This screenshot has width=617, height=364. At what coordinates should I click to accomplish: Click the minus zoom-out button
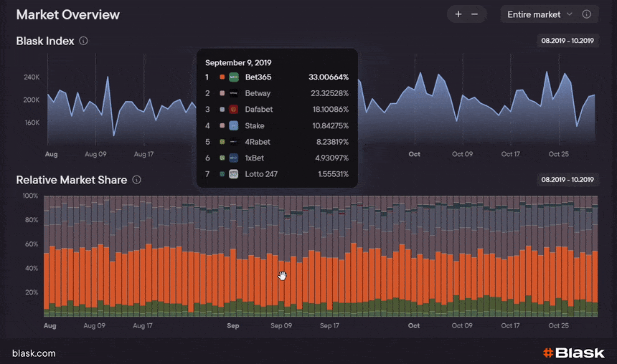[x=474, y=14]
